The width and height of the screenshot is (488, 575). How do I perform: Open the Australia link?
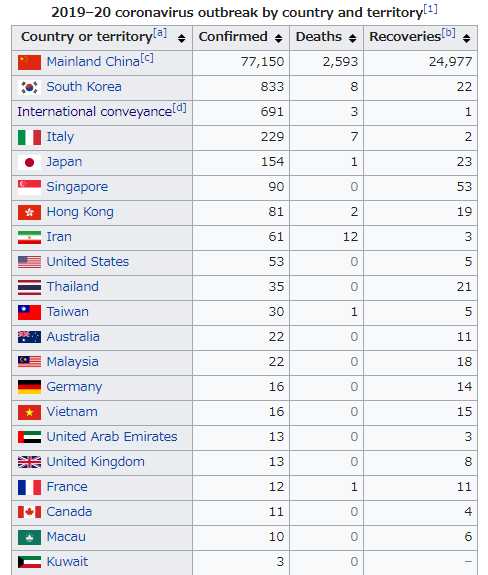point(73,337)
